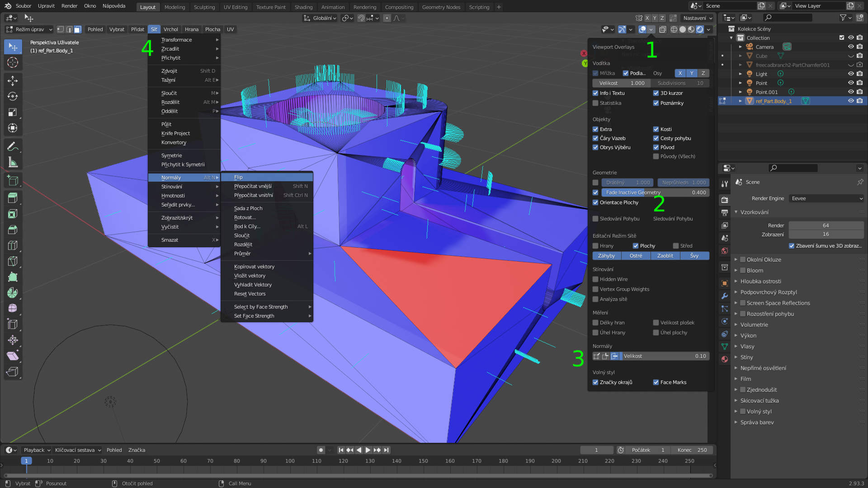
Task: Adjust Fade Inactive Geometry 0.400 slider
Action: pyautogui.click(x=656, y=192)
